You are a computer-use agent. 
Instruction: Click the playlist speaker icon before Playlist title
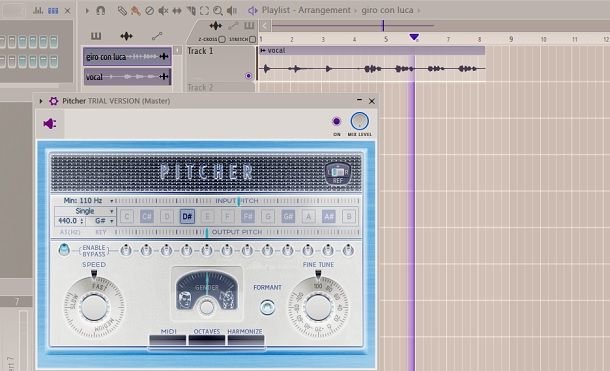(x=253, y=10)
